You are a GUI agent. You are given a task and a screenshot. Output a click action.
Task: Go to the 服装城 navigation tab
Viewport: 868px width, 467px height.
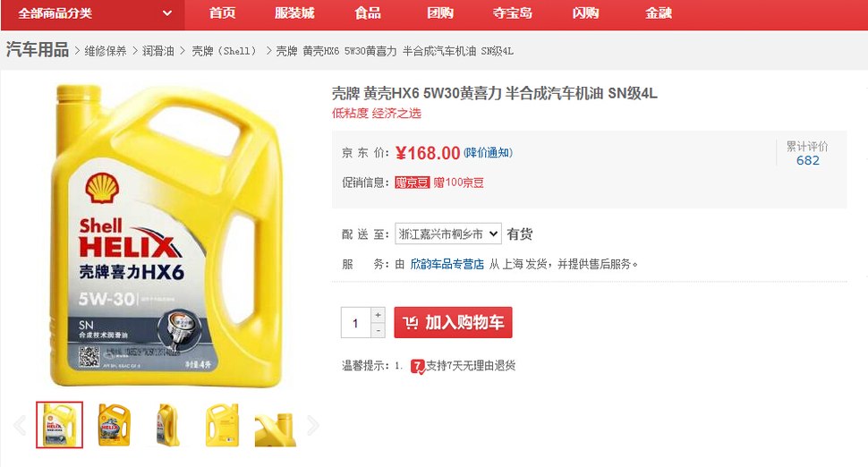point(294,13)
